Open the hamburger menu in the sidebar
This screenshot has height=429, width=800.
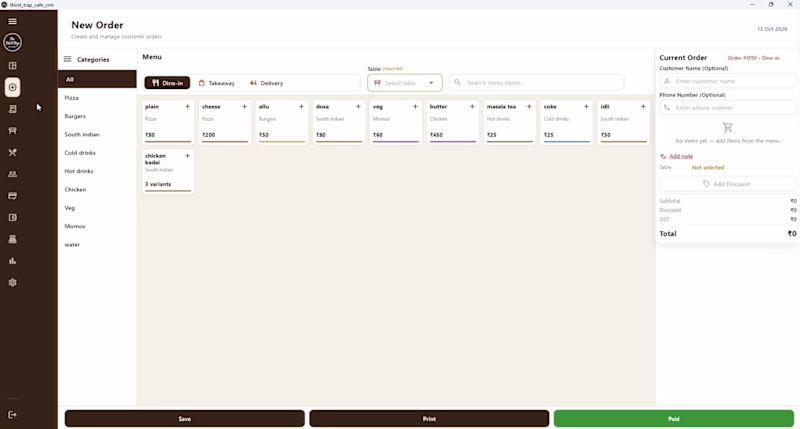point(12,21)
